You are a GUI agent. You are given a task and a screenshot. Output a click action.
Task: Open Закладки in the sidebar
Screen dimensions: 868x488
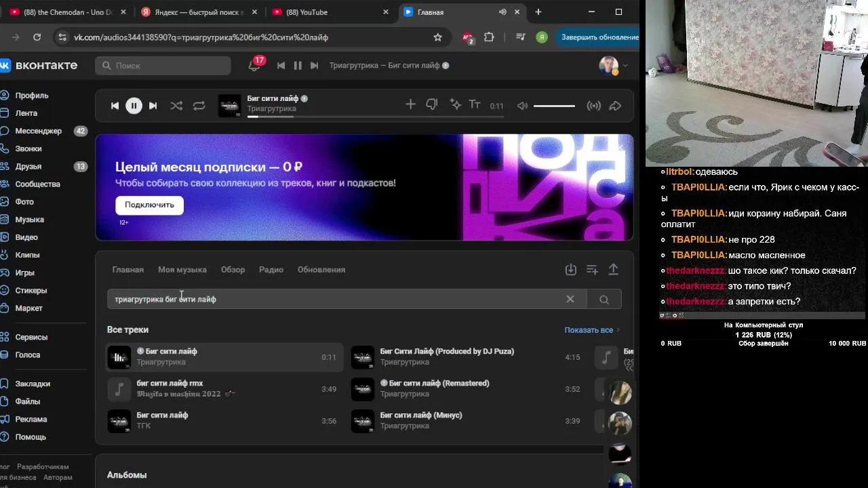tap(33, 384)
